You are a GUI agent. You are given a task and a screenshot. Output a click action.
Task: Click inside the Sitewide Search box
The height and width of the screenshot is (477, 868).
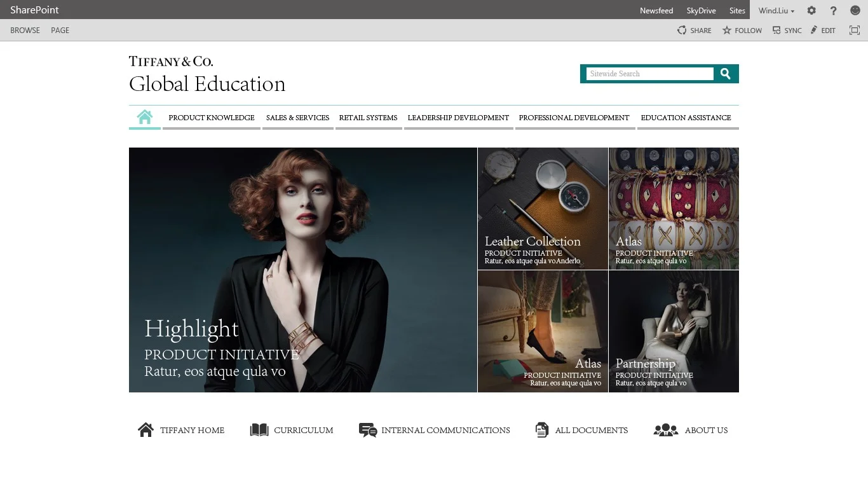pyautogui.click(x=647, y=73)
